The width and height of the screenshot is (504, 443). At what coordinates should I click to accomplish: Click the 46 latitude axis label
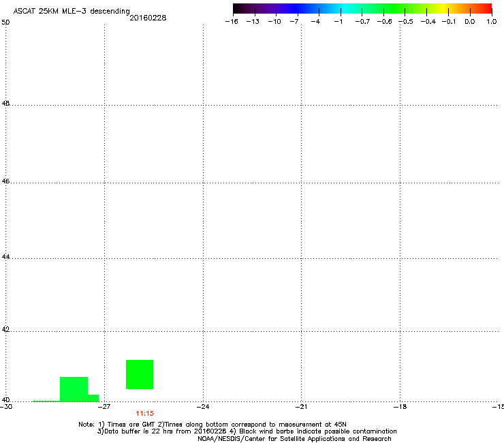pyautogui.click(x=5, y=181)
